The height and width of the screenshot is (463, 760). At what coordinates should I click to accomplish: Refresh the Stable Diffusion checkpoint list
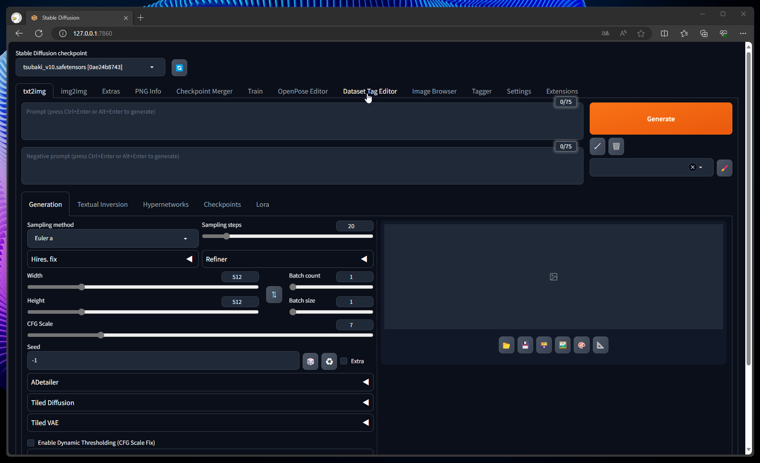coord(179,68)
